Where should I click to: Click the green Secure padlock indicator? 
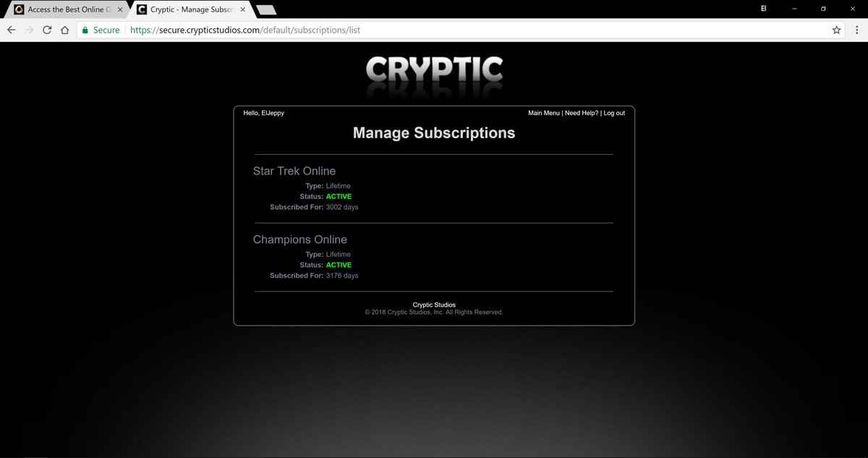(101, 30)
